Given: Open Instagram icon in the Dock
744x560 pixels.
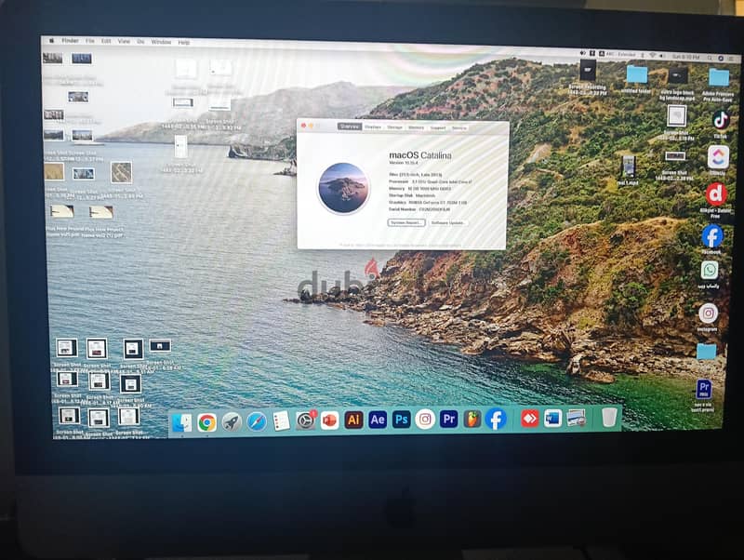Looking at the screenshot, I should point(425,419).
